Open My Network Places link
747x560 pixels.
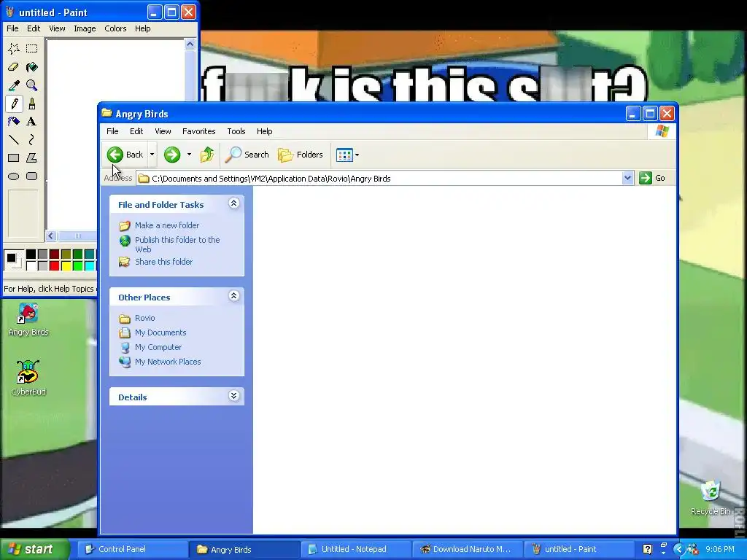(168, 362)
